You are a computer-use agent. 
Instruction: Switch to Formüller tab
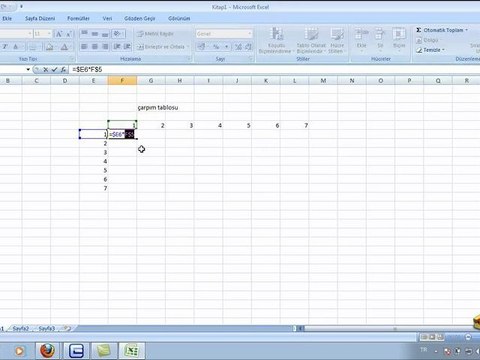tap(78, 18)
